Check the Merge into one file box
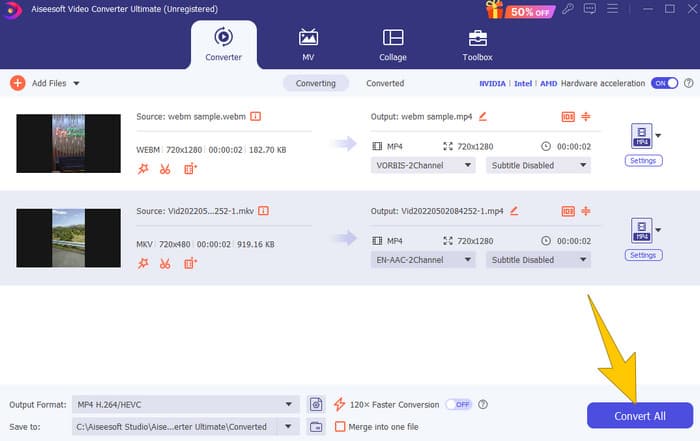The width and height of the screenshot is (700, 441). point(340,426)
